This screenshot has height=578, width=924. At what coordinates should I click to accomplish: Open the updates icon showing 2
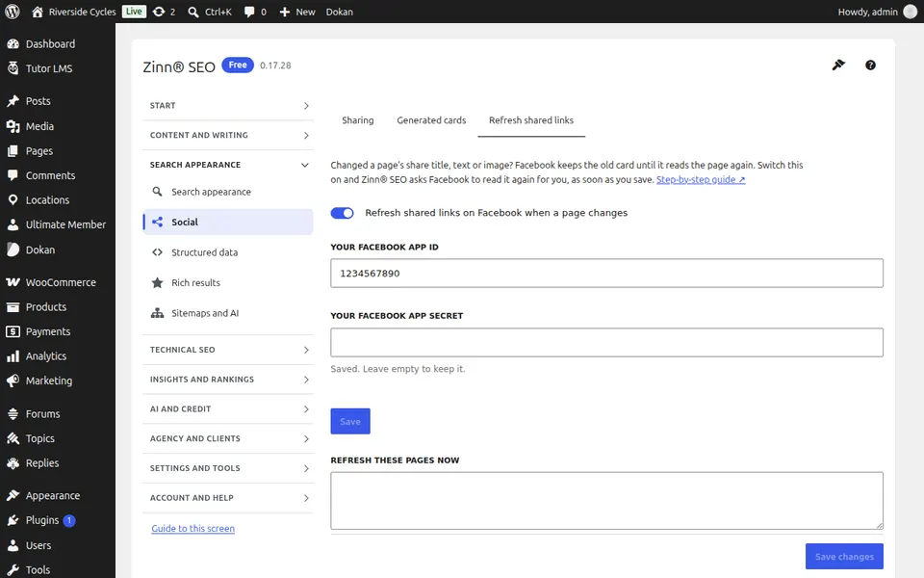[x=164, y=12]
